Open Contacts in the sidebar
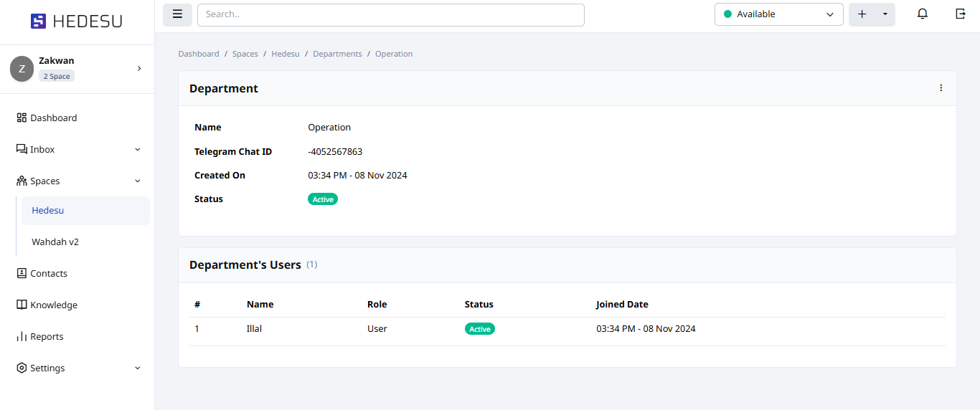980x410 pixels. point(49,274)
